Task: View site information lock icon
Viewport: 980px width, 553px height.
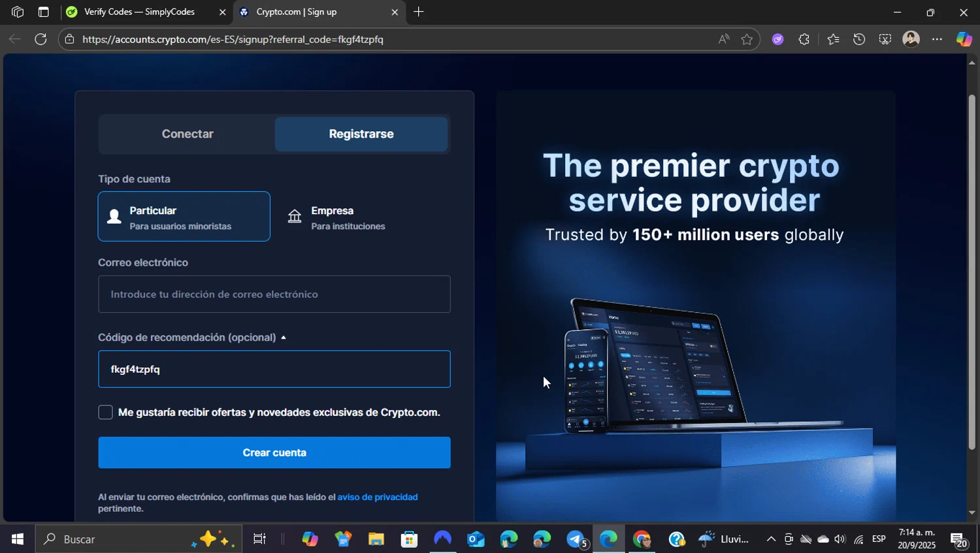Action: 70,39
